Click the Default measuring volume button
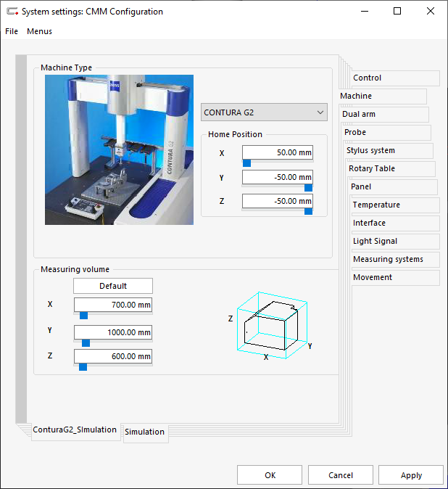The width and height of the screenshot is (448, 489). (113, 286)
